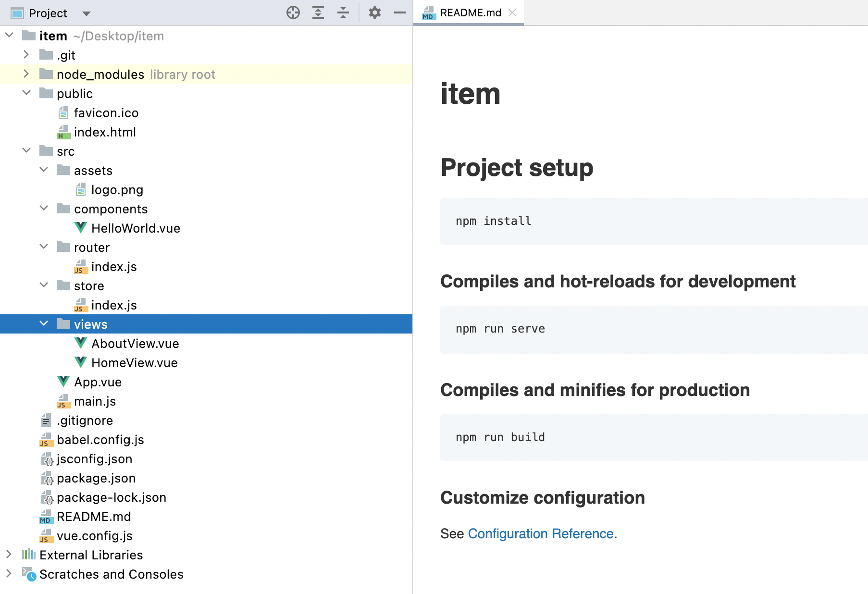Collapse the router folder

coord(44,247)
